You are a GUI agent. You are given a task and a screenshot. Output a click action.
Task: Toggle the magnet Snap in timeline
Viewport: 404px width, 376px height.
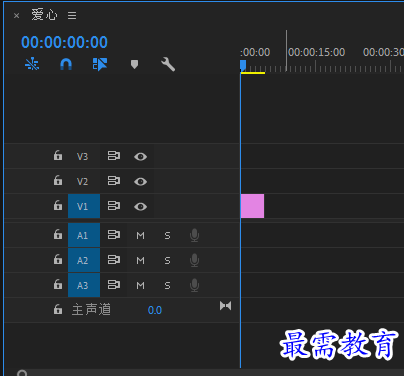pos(66,64)
